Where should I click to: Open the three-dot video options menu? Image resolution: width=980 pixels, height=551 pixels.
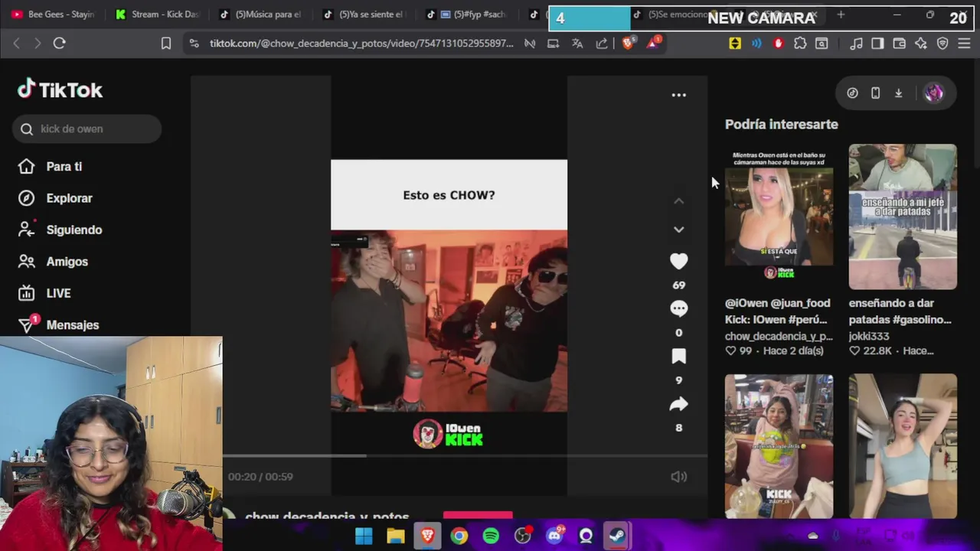[678, 95]
